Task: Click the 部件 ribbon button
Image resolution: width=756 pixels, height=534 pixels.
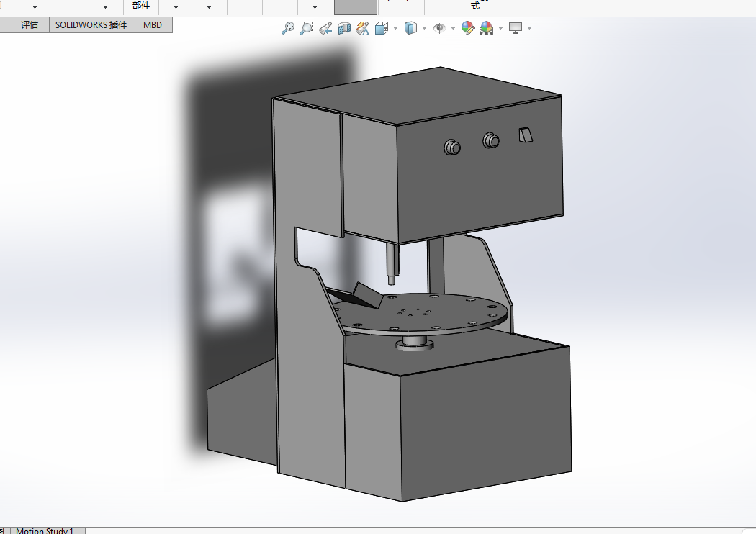Action: tap(141, 6)
